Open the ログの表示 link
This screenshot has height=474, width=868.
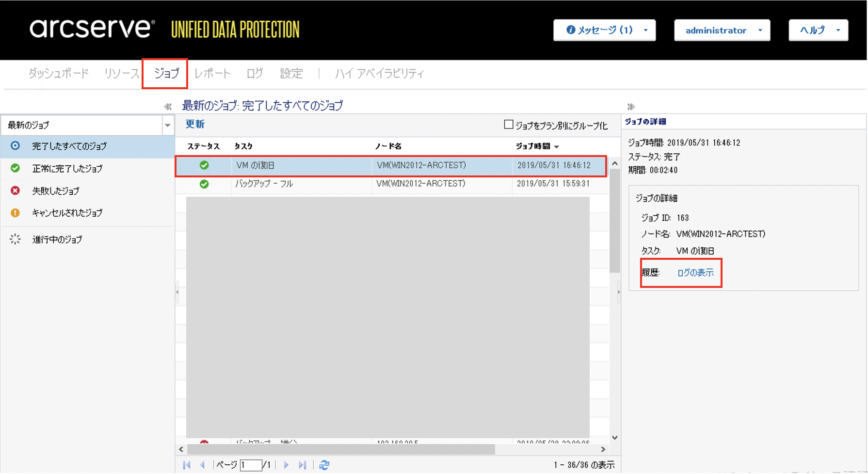click(x=695, y=273)
